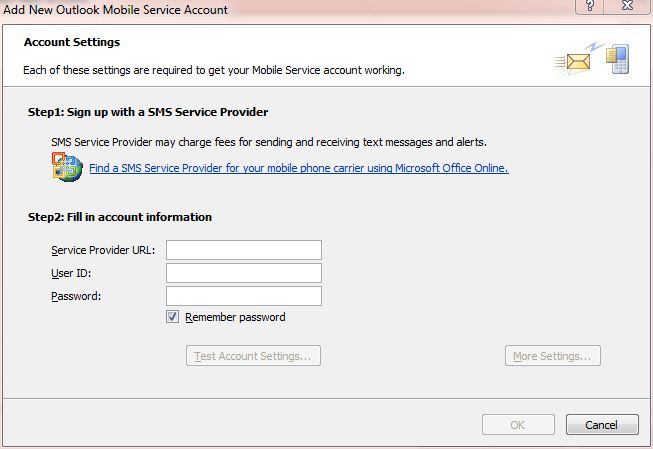This screenshot has width=653, height=449.
Task: Click the User ID label
Action: tap(69, 273)
